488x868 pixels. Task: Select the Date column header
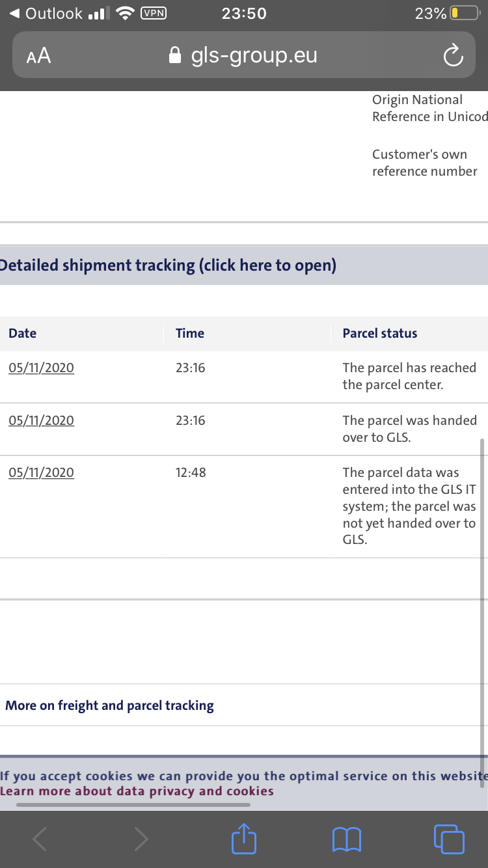point(22,333)
